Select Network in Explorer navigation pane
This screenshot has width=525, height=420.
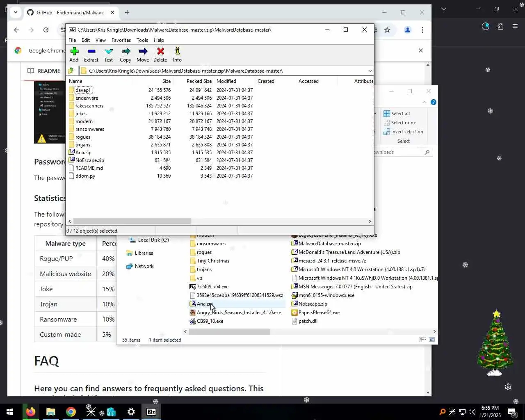point(140,266)
